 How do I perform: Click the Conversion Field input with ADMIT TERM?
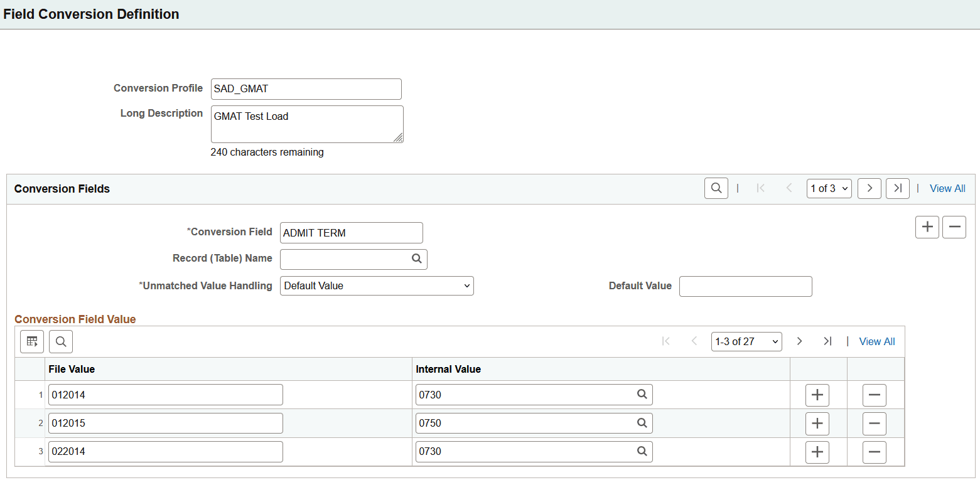pos(352,233)
